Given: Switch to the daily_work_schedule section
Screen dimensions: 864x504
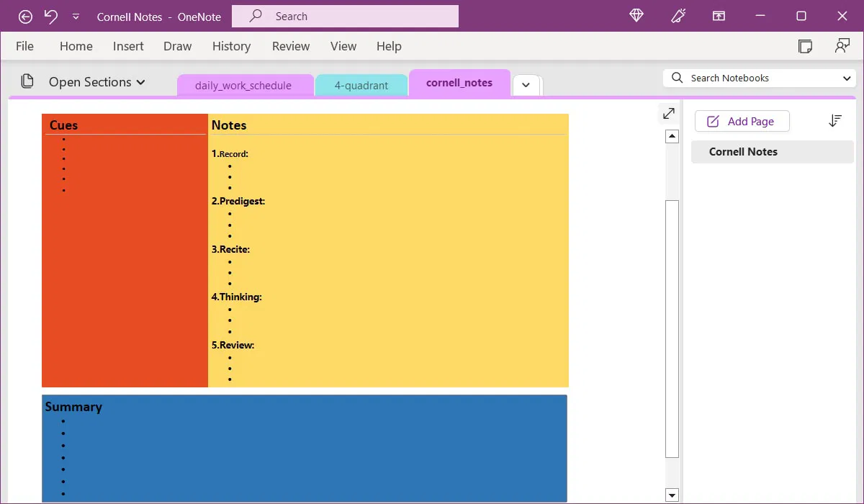Looking at the screenshot, I should point(245,85).
